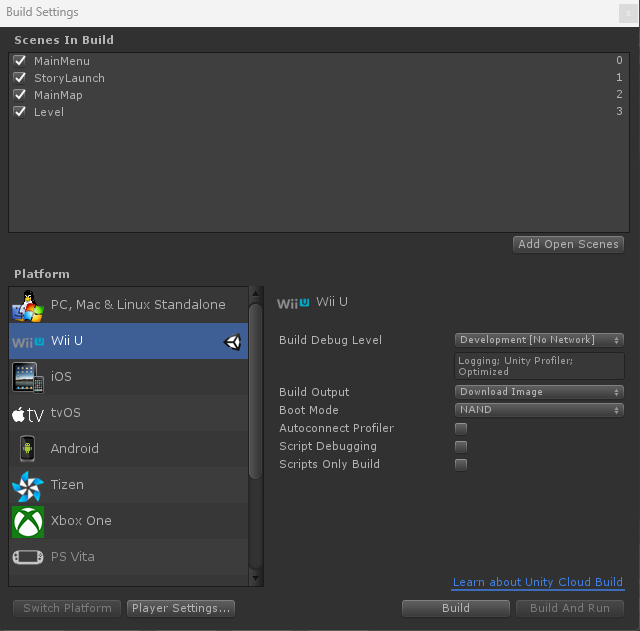
Task: Select the Level scene name
Action: 49,112
